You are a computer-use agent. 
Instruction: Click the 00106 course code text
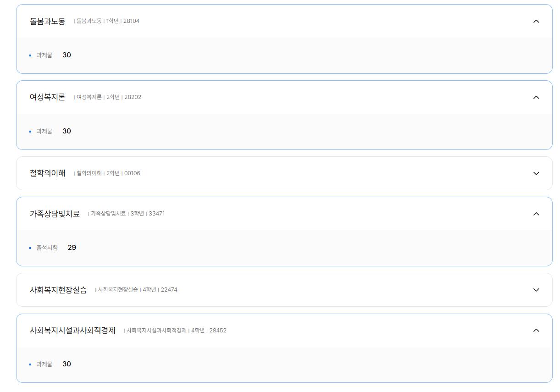point(132,173)
